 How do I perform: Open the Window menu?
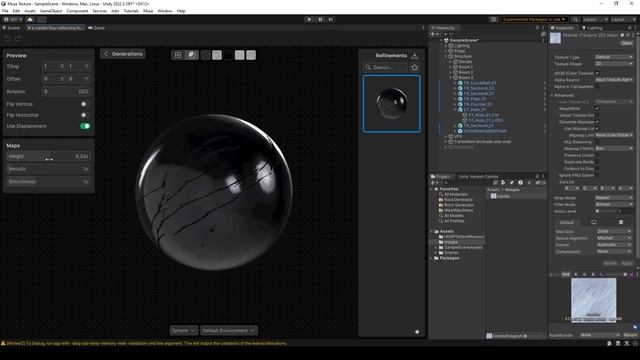[165, 11]
